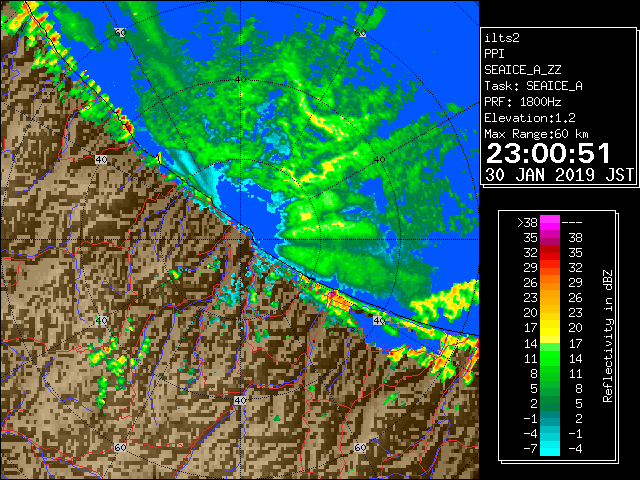640x480 pixels.
Task: Pick the bright green 11–14 dBZ legend color
Action: tap(550, 358)
